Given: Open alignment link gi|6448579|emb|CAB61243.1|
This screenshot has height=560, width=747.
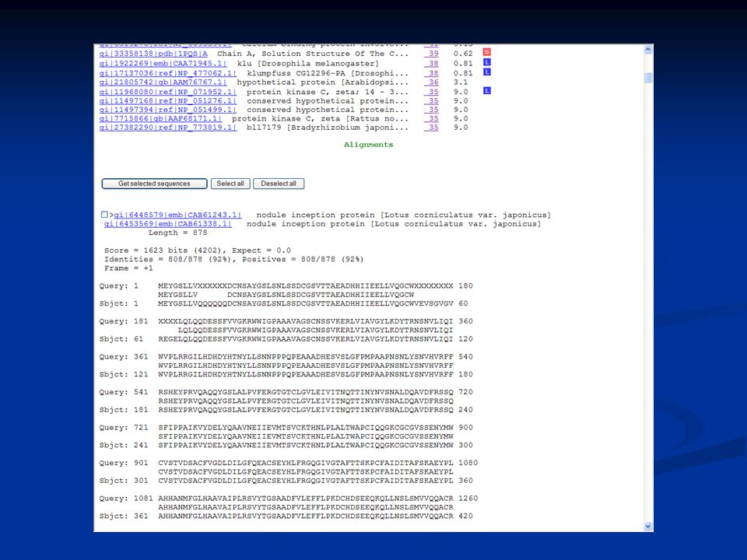Looking at the screenshot, I should [x=177, y=215].
